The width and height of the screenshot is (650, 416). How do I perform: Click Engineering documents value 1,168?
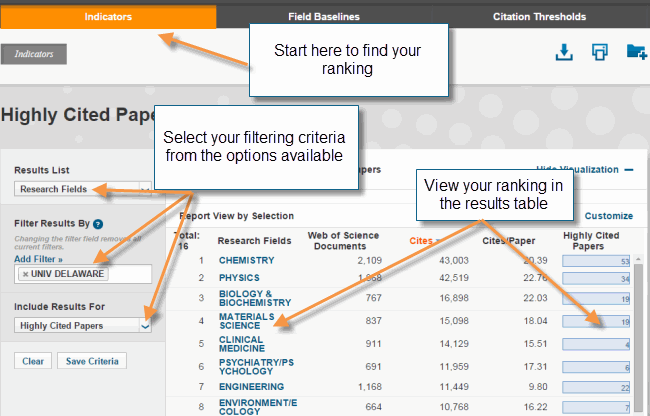pos(370,387)
